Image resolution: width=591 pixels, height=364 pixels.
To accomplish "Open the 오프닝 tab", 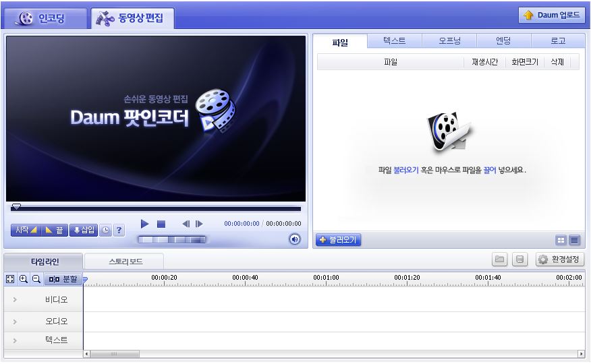I will [x=449, y=40].
